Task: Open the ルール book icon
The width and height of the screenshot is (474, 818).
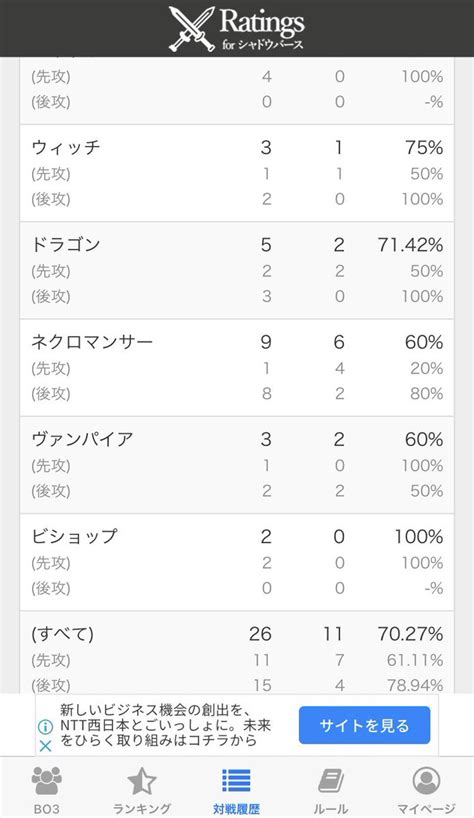Action: coord(331,781)
